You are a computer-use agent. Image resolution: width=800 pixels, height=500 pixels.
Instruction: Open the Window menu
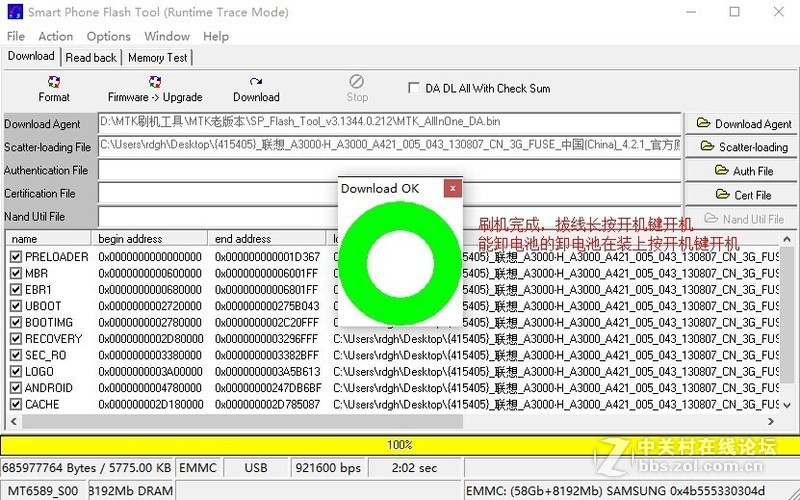click(x=167, y=36)
